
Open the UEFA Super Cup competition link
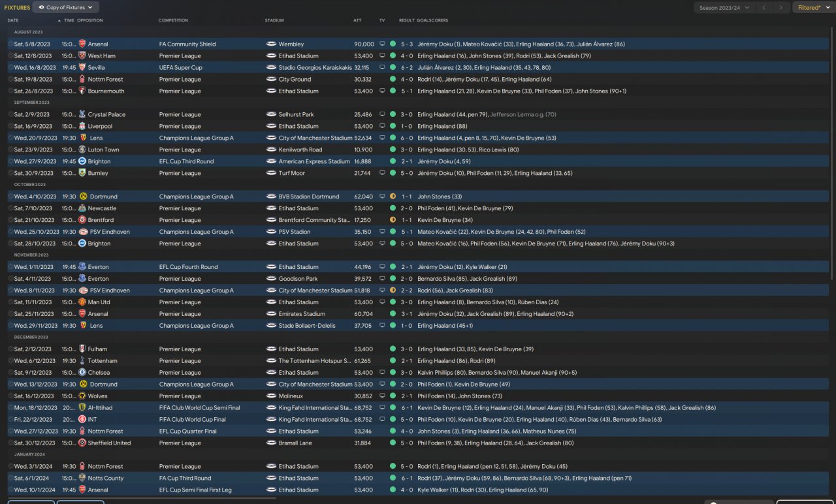coord(181,68)
